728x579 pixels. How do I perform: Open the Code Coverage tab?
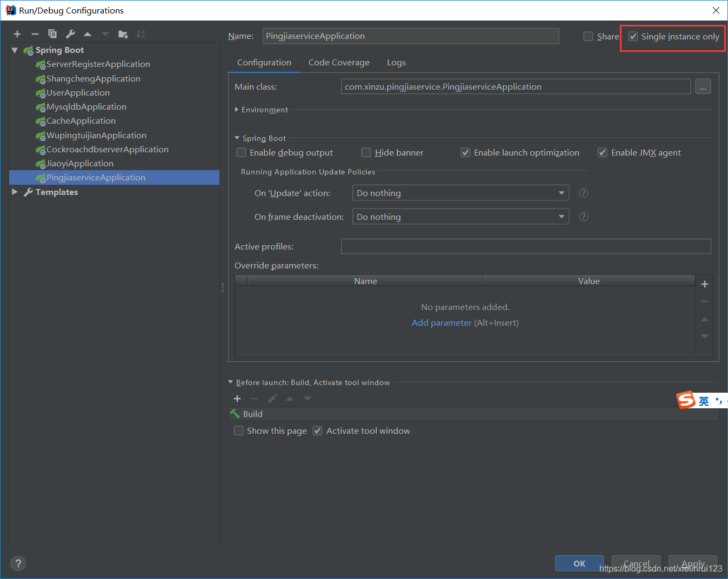339,63
